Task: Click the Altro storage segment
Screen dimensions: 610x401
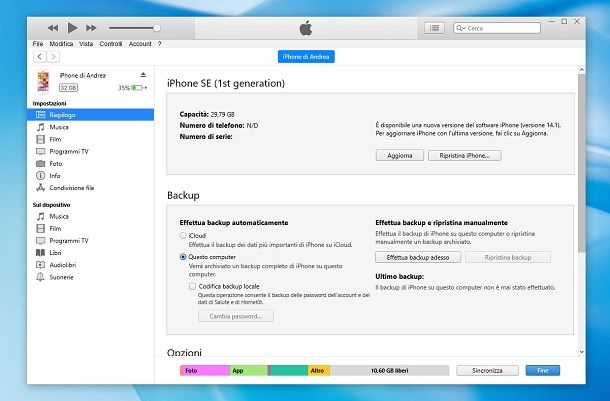Action: [319, 371]
